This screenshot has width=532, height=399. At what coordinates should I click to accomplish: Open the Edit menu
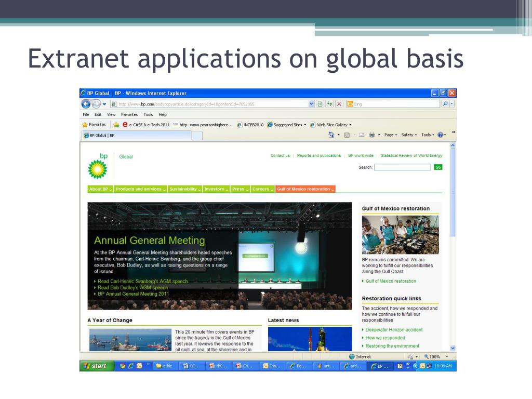tap(98, 115)
